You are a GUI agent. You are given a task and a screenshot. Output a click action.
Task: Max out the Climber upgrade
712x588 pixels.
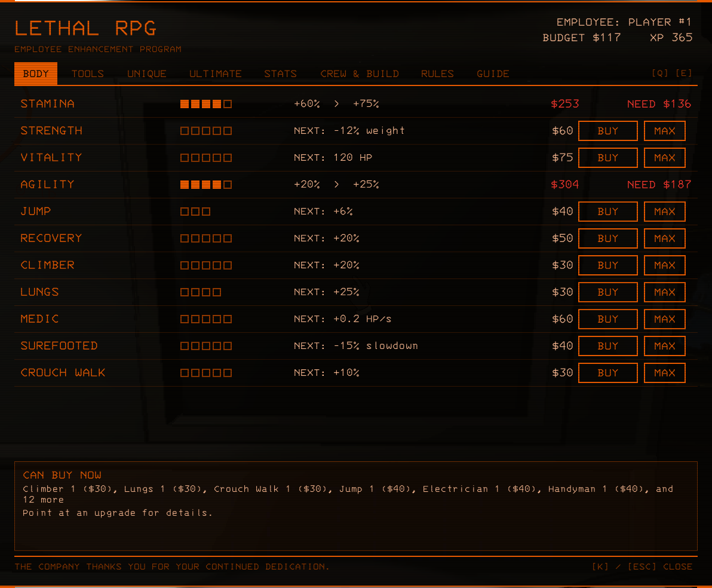[x=664, y=265]
